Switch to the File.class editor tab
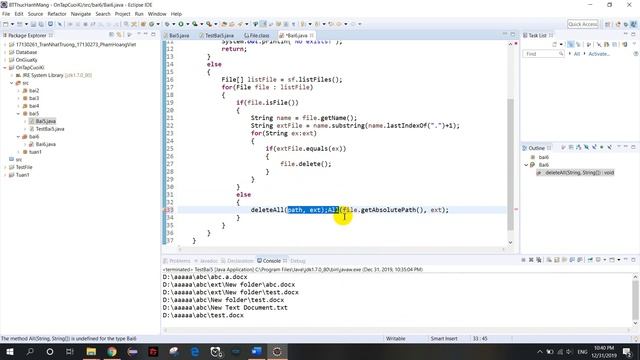The width and height of the screenshot is (640, 360). tap(257, 36)
